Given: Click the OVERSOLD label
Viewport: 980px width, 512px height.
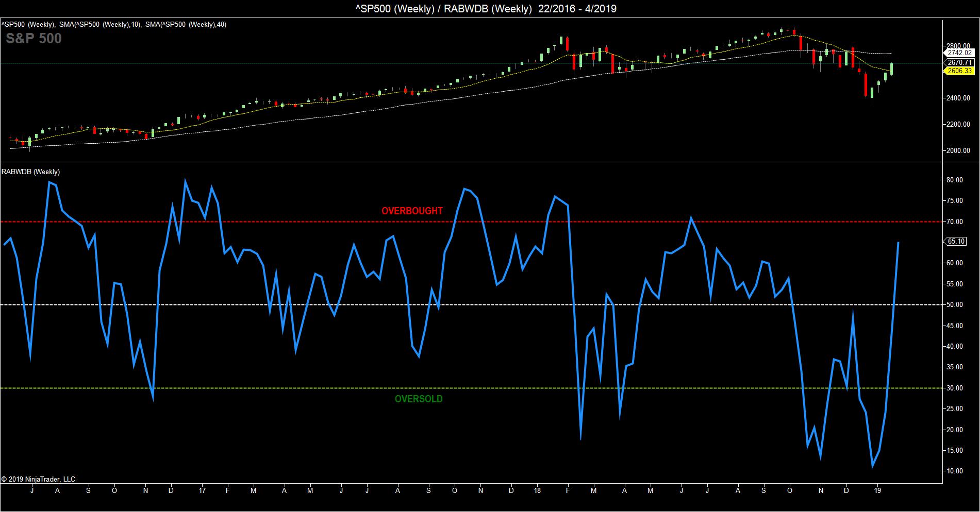Looking at the screenshot, I should tap(419, 399).
